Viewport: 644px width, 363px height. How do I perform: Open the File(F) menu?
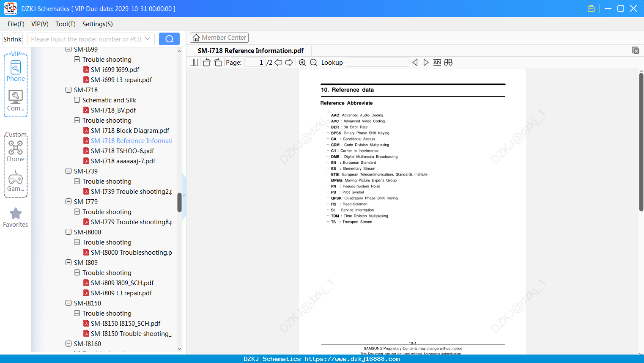click(x=16, y=24)
